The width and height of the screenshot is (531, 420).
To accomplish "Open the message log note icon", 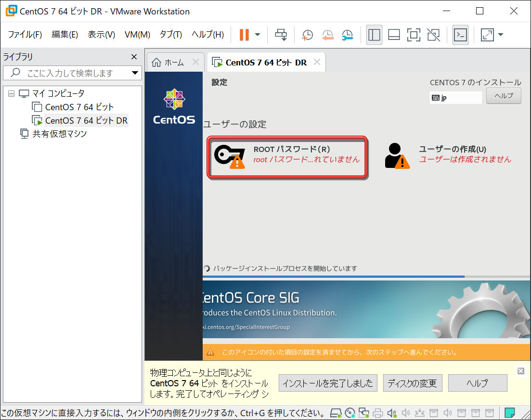I will [510, 413].
